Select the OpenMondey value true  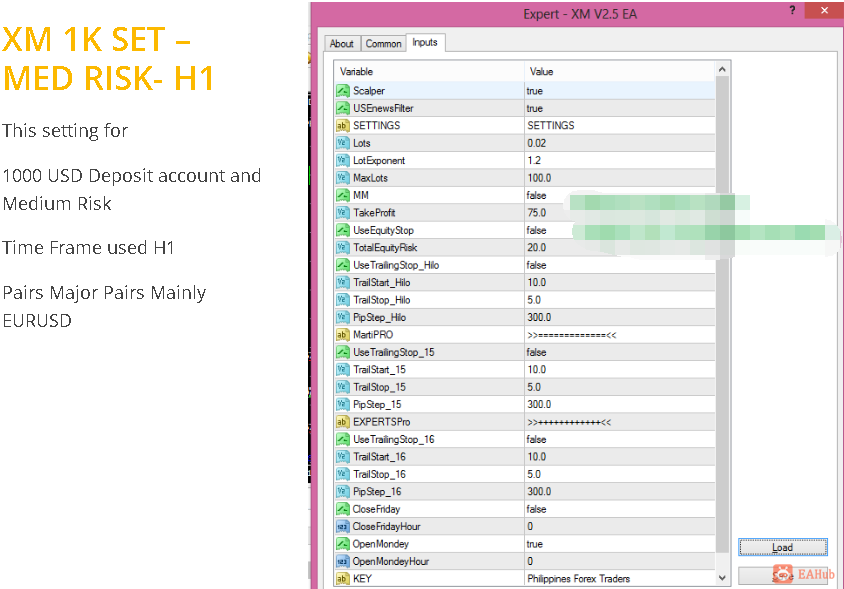point(620,544)
